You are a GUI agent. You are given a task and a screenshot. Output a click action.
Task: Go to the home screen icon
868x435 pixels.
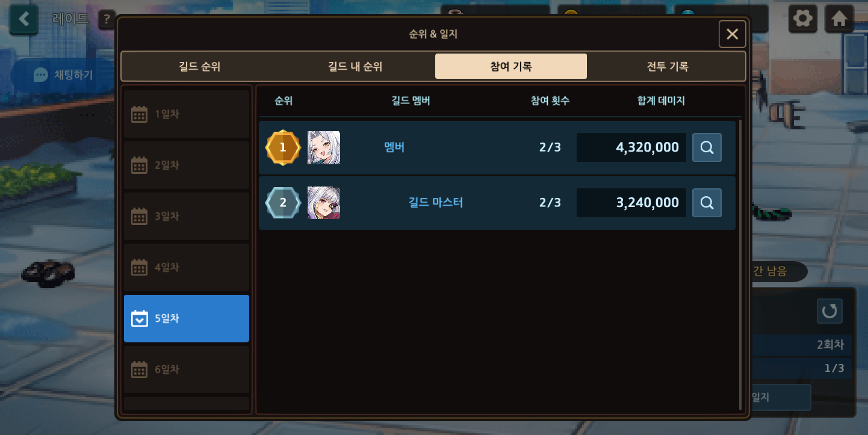pyautogui.click(x=839, y=19)
